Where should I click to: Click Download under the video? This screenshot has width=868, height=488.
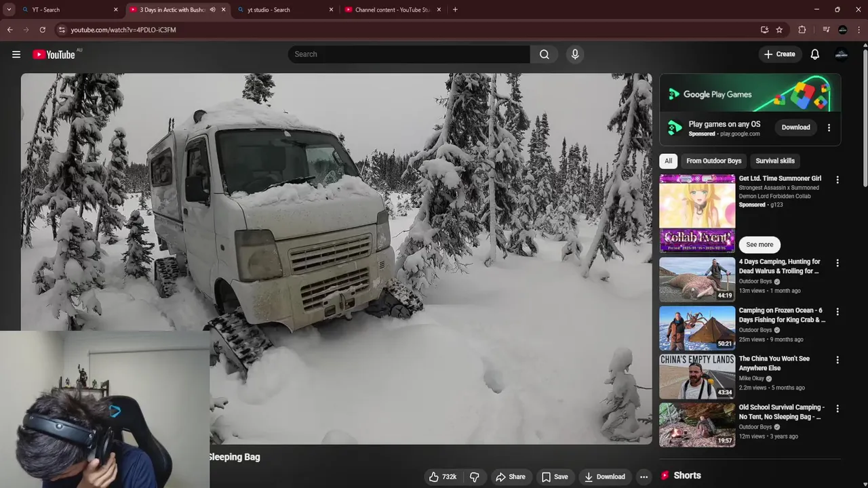tap(605, 476)
